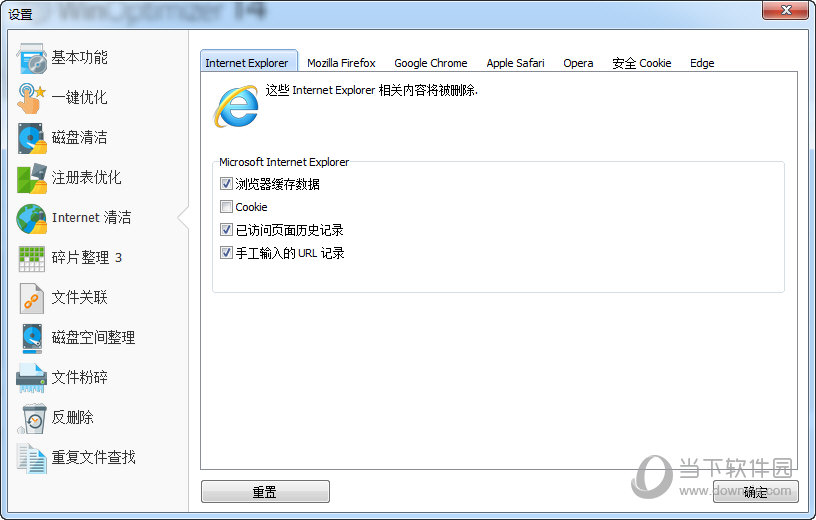The width and height of the screenshot is (816, 520).
Task: Click the 一键优化 finger-tap icon
Action: pyautogui.click(x=31, y=98)
